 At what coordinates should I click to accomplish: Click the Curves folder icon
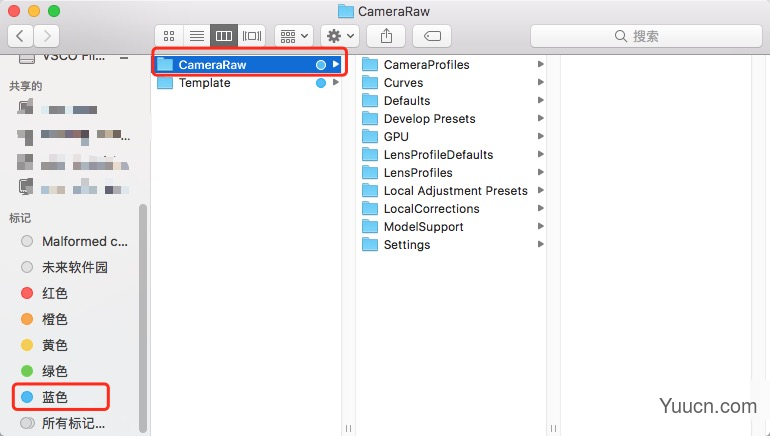click(370, 82)
